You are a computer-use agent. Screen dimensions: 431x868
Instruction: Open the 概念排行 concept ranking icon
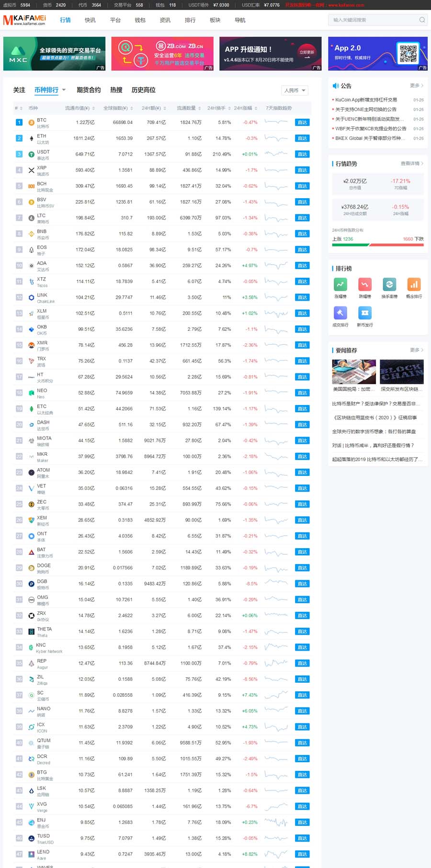414,284
